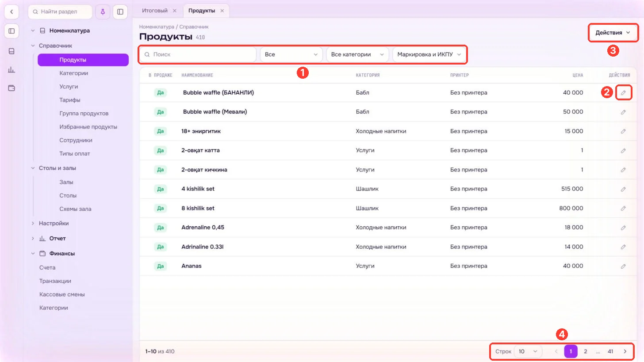Image resolution: width=644 pixels, height=362 pixels.
Task: Edit the 8 kishilik set product
Action: tap(623, 208)
